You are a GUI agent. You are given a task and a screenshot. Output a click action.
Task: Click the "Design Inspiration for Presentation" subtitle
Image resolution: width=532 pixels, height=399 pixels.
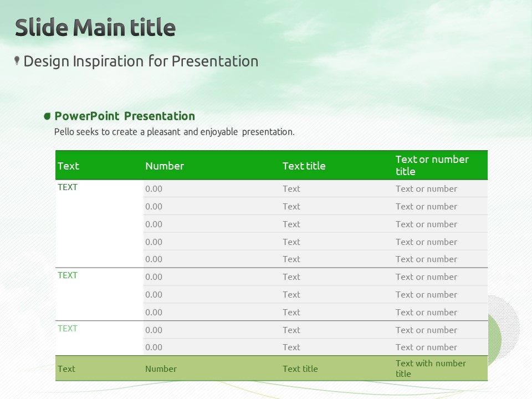pyautogui.click(x=141, y=61)
